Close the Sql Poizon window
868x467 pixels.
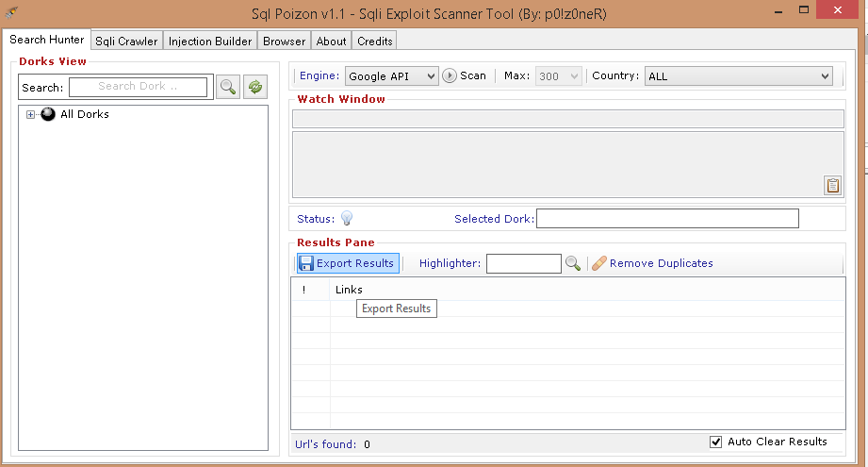[x=838, y=10]
